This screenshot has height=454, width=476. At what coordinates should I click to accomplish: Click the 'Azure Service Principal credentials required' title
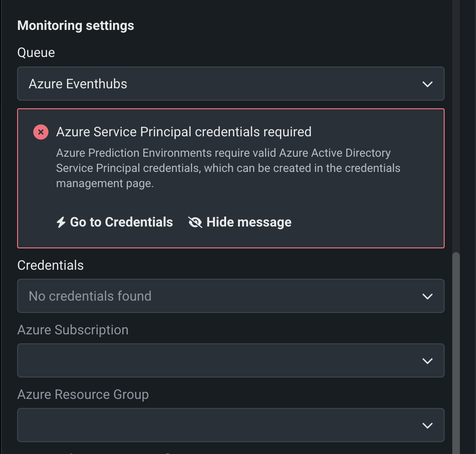point(183,132)
